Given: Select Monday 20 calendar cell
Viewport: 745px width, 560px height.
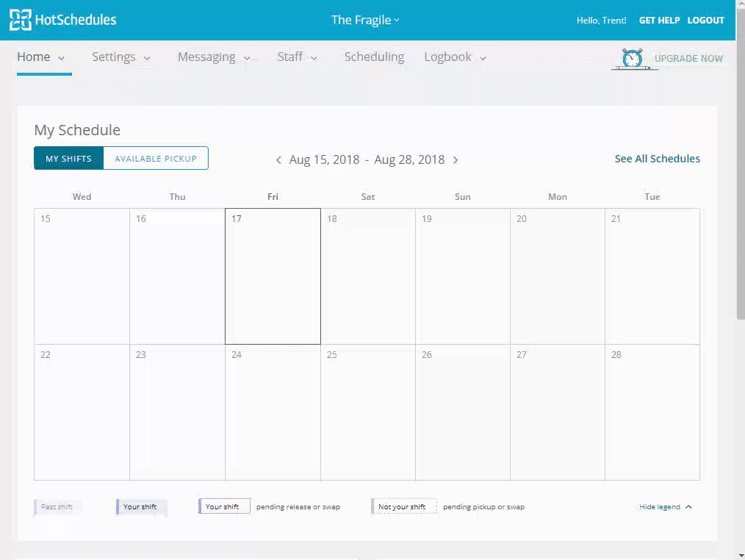Looking at the screenshot, I should 558,276.
